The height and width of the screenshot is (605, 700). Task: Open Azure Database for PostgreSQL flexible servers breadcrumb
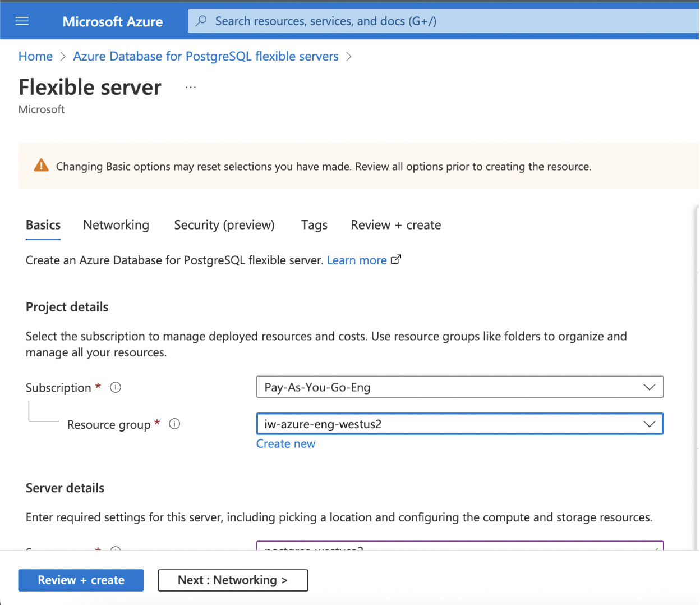(x=206, y=56)
